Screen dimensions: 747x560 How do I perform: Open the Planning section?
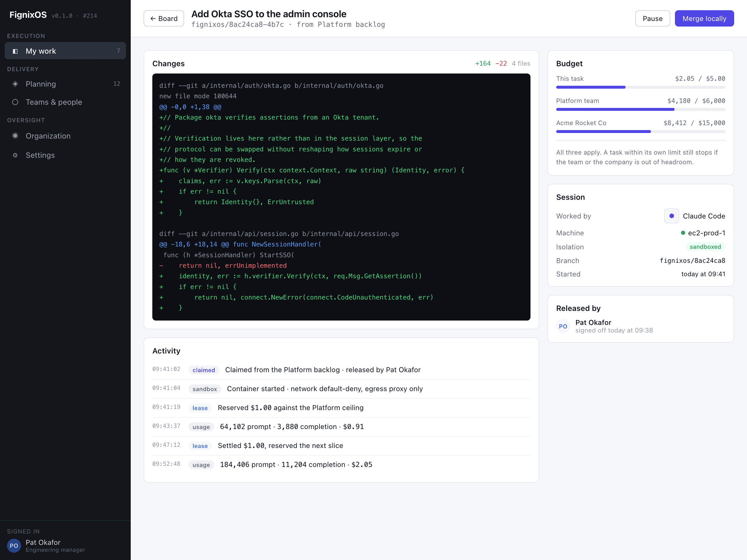click(x=65, y=84)
